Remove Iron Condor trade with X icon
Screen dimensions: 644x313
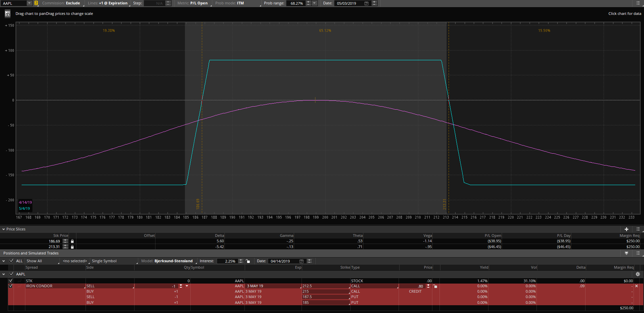(x=637, y=286)
